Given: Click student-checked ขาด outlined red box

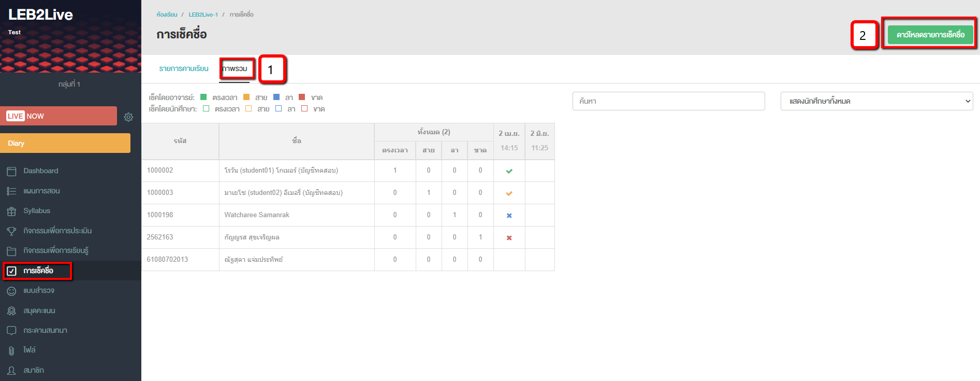Looking at the screenshot, I should (x=304, y=108).
